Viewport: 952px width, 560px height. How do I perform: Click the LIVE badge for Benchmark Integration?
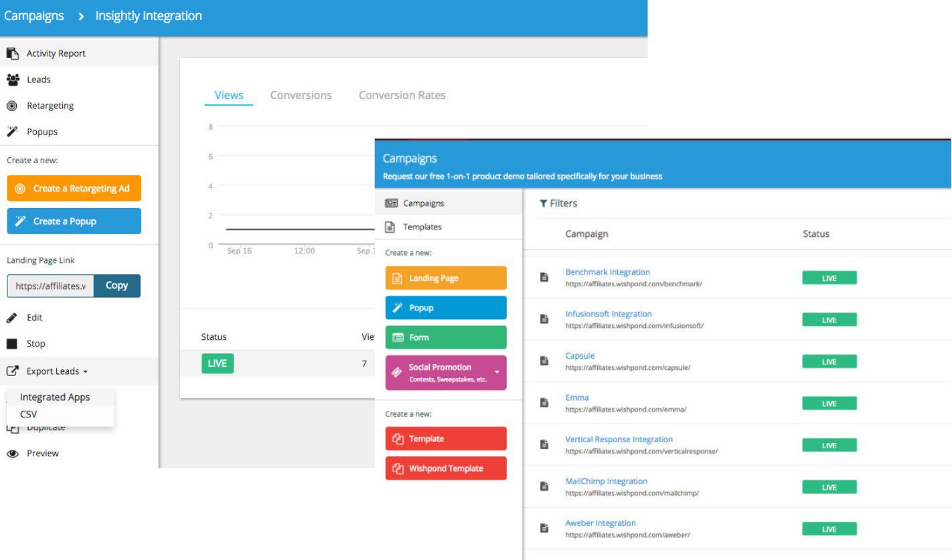[x=829, y=278]
